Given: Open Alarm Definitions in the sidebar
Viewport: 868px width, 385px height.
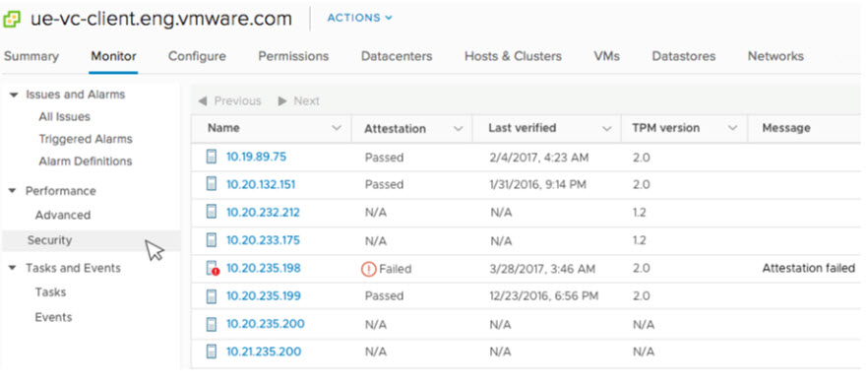Looking at the screenshot, I should (86, 161).
